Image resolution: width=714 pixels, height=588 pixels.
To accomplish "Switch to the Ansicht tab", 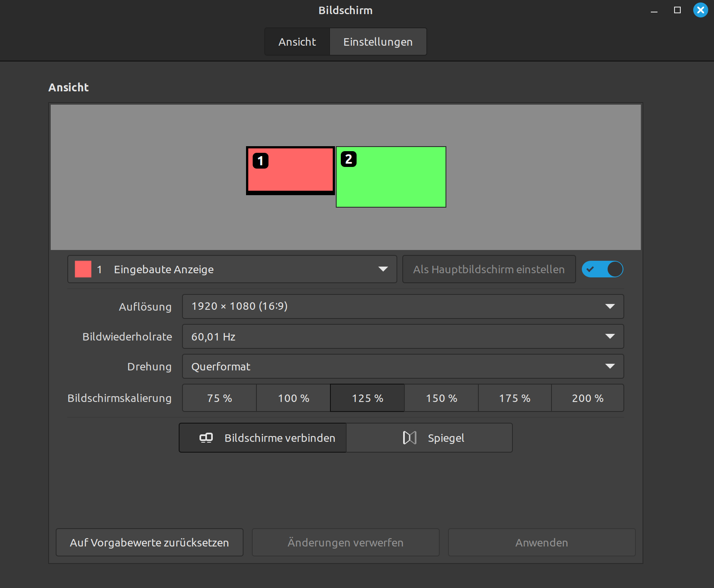I will 297,42.
